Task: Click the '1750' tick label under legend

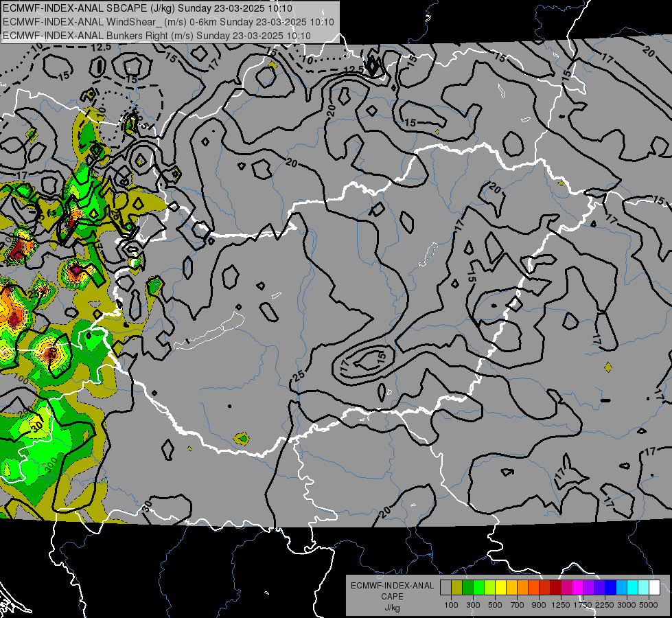Action: click(583, 605)
